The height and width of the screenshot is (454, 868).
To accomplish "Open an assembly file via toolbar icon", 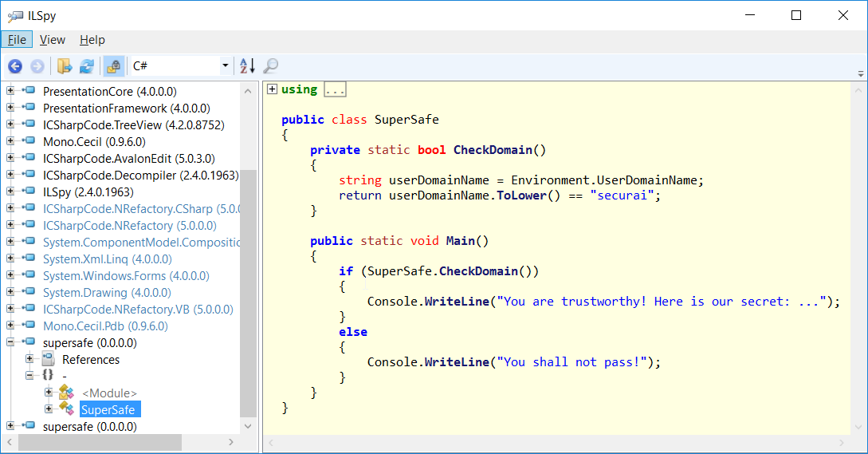I will pyautogui.click(x=65, y=66).
